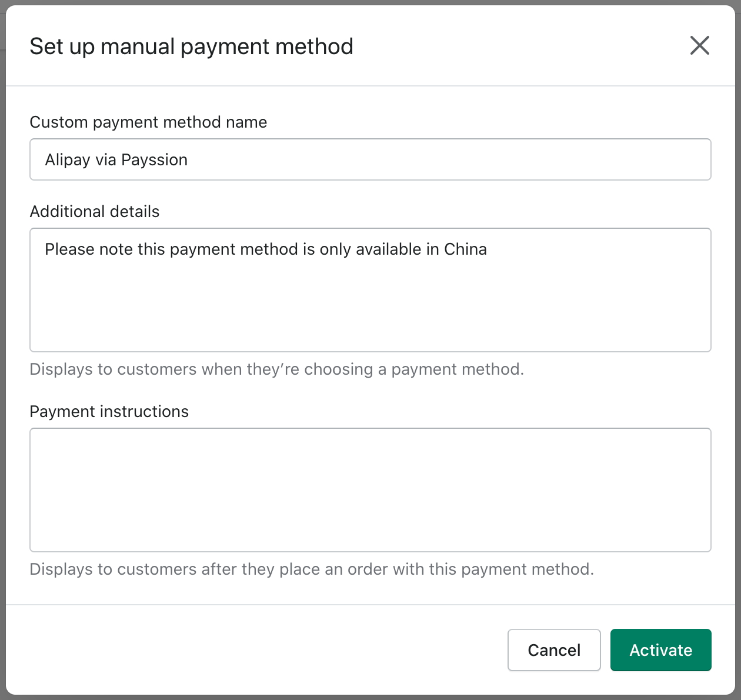Screen dimensions: 741x700
Task: Click the dialog title Set up manual payment method
Action: pos(192,46)
